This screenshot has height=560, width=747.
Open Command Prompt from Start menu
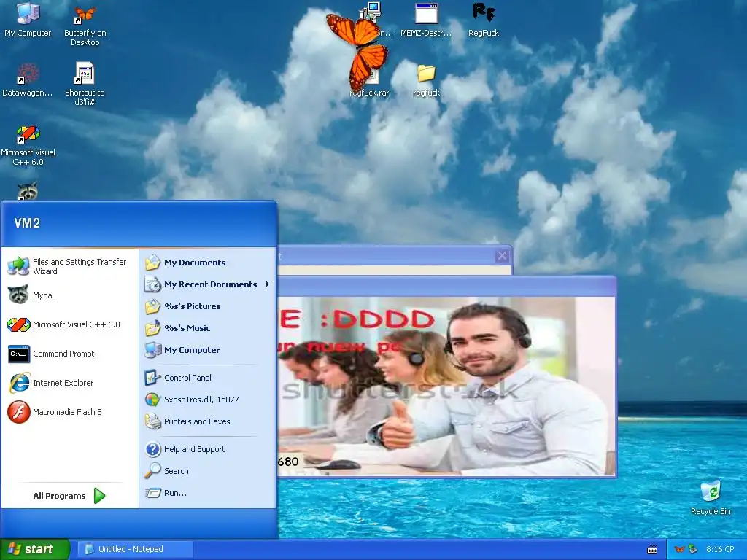pos(69,354)
